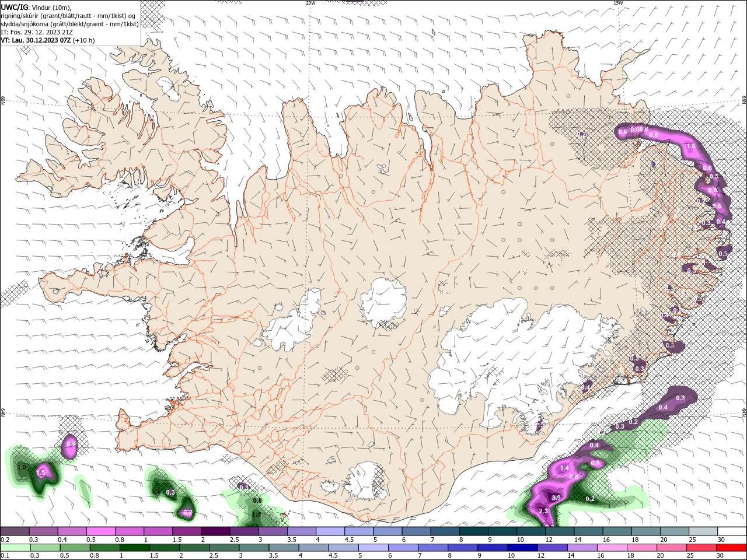The height and width of the screenshot is (560, 747).
Task: Click the '15W' longitude label at top
Action: (x=618, y=3)
